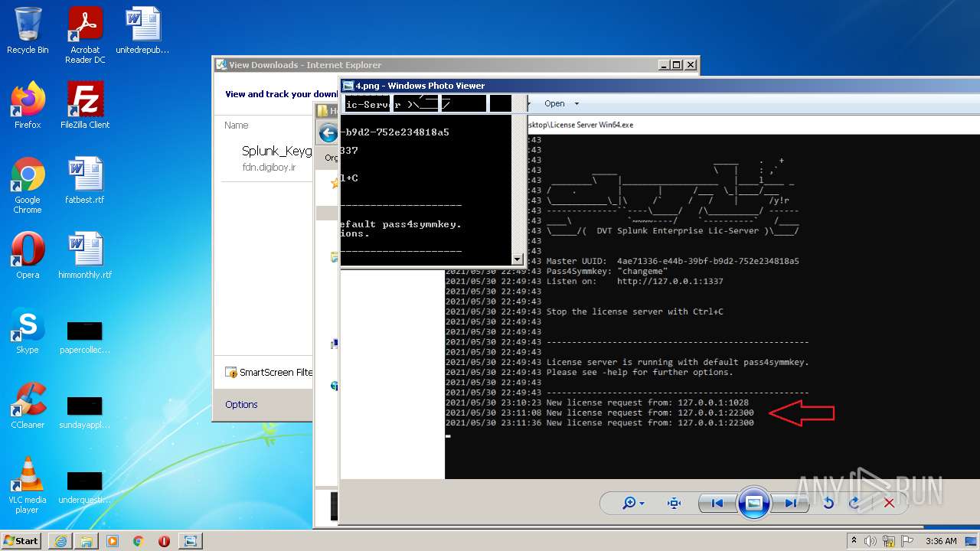
Task: Select the fatbest.rtf document icon
Action: click(85, 181)
